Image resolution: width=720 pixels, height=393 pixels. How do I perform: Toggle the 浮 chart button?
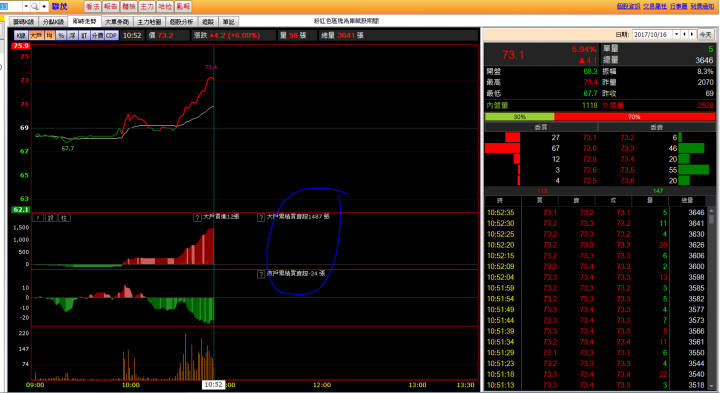73,35
